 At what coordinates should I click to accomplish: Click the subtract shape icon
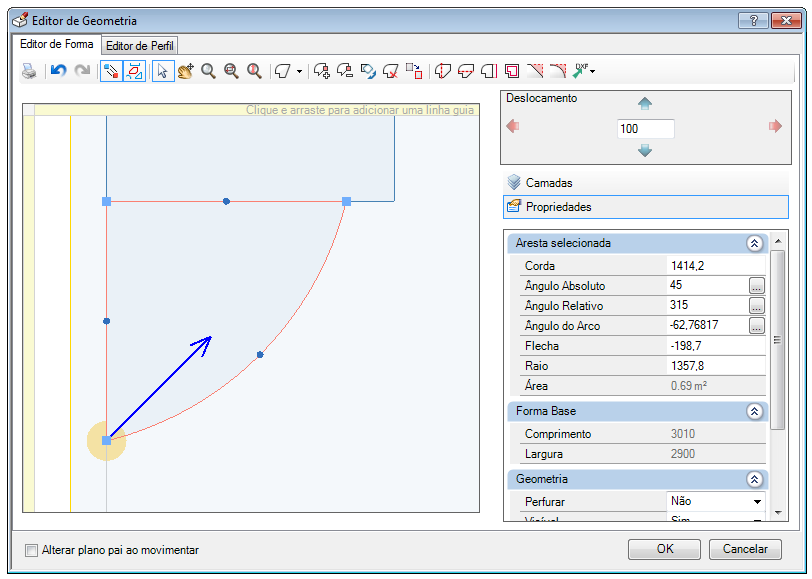345,71
